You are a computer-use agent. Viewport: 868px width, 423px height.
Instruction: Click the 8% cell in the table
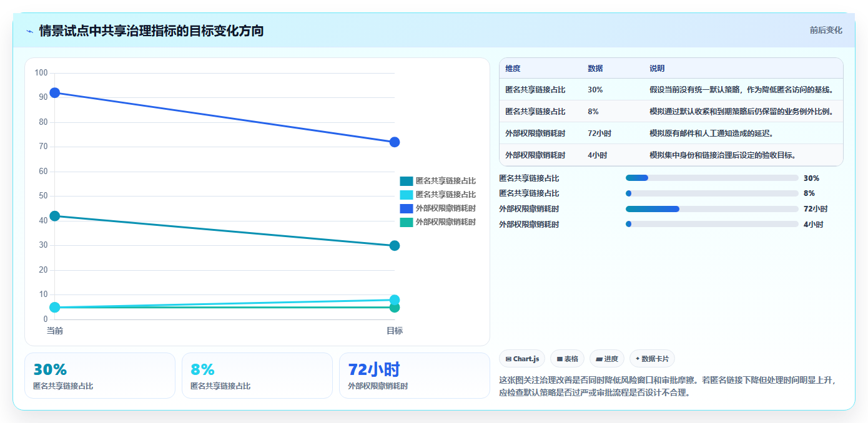tap(593, 112)
